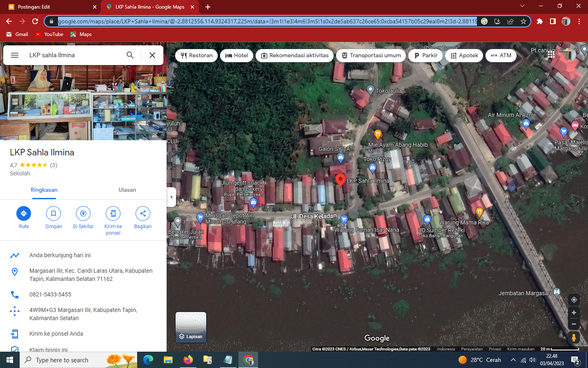Select the Restoran filter chip
Image resolution: width=588 pixels, height=368 pixels.
[196, 56]
